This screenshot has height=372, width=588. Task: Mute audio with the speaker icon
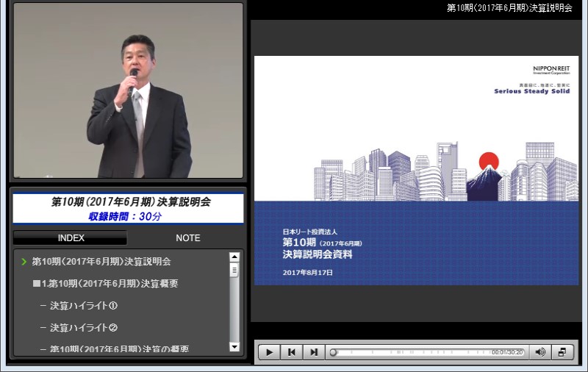click(x=540, y=352)
